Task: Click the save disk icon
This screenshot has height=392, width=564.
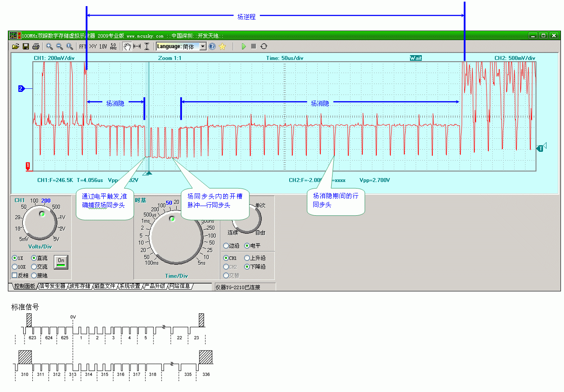Action: [x=26, y=46]
